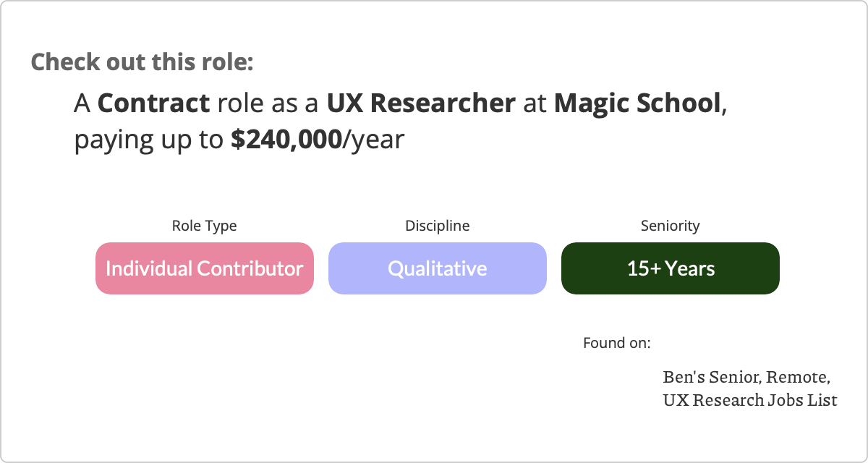
Task: Select the dark green "15+ Years" badge
Action: point(671,268)
